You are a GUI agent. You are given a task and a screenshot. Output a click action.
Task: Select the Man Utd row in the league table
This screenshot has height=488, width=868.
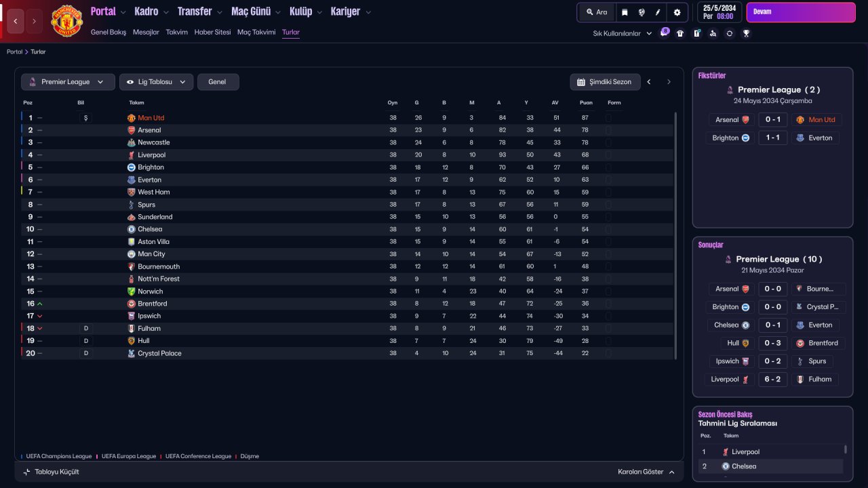tap(347, 118)
